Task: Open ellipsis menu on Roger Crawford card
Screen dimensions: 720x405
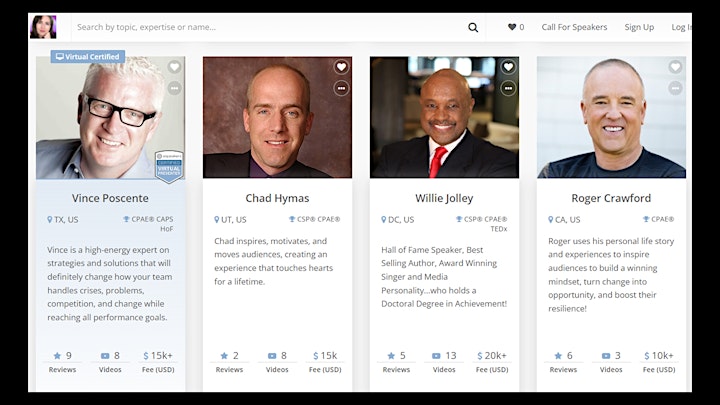Action: coord(675,88)
